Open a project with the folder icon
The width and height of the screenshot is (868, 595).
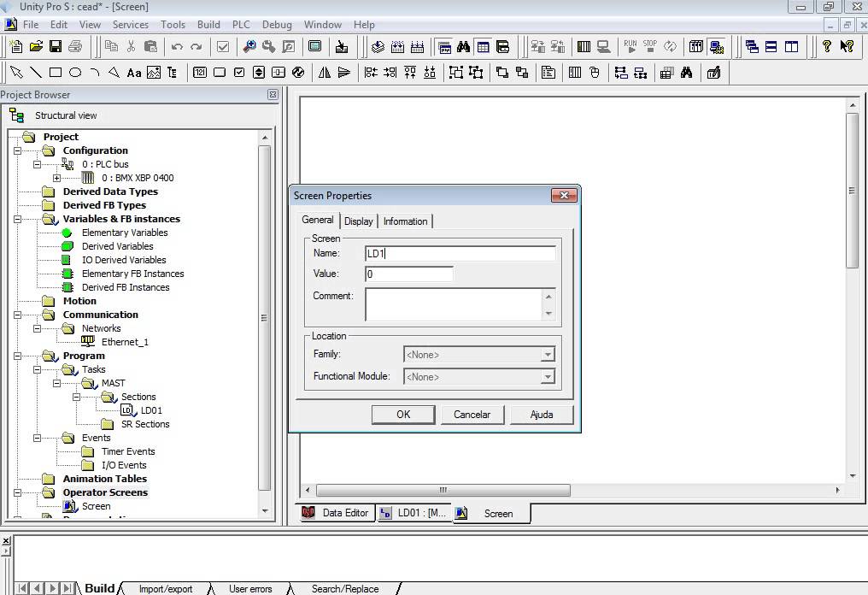(x=36, y=46)
